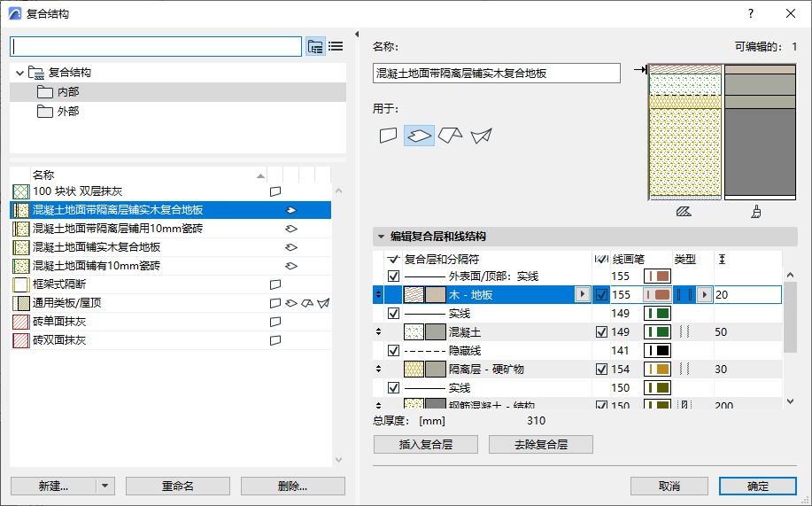Click the composite search field
The width and height of the screenshot is (812, 506).
pyautogui.click(x=156, y=47)
